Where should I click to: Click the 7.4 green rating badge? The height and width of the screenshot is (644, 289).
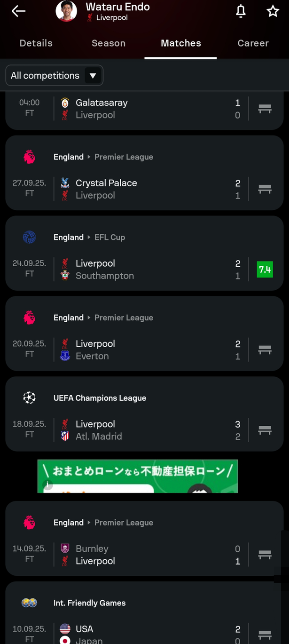coord(265,270)
